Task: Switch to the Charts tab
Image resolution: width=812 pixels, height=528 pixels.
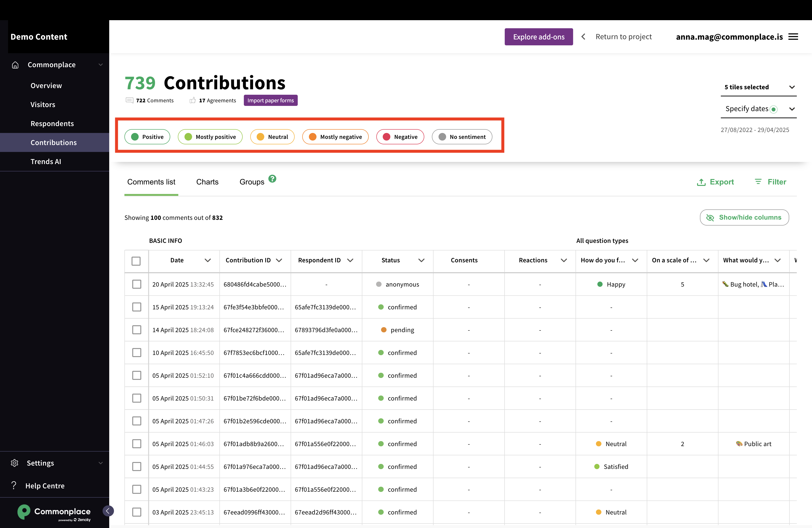Action: [207, 182]
